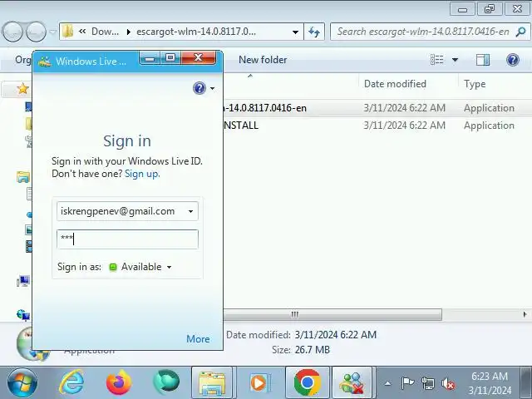Launch Windows Media Player from taskbar
This screenshot has height=399, width=532.
259,382
